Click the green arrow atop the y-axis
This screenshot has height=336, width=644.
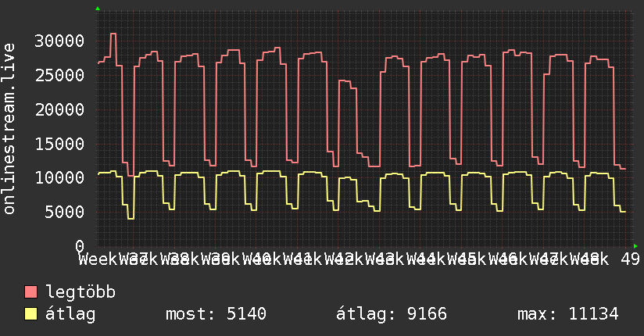(98, 9)
